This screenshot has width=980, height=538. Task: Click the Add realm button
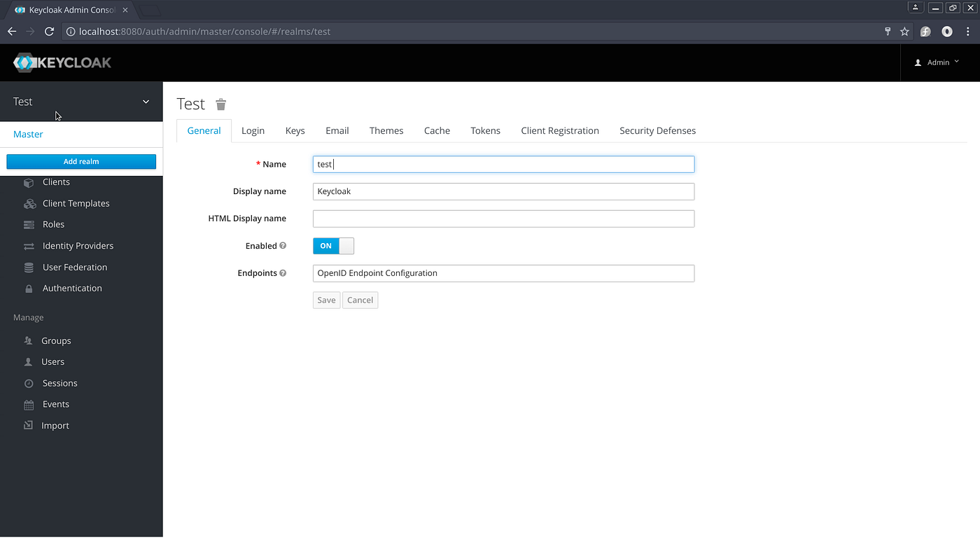pyautogui.click(x=81, y=161)
